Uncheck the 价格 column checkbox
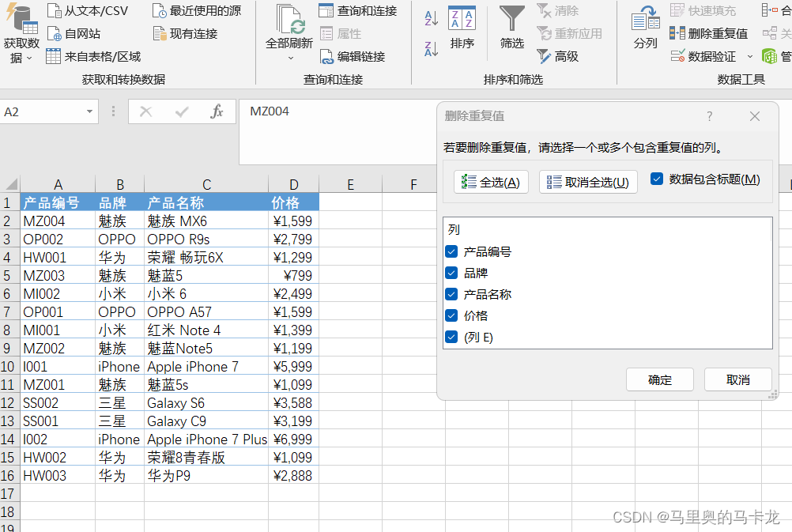792x532 pixels. (x=451, y=315)
